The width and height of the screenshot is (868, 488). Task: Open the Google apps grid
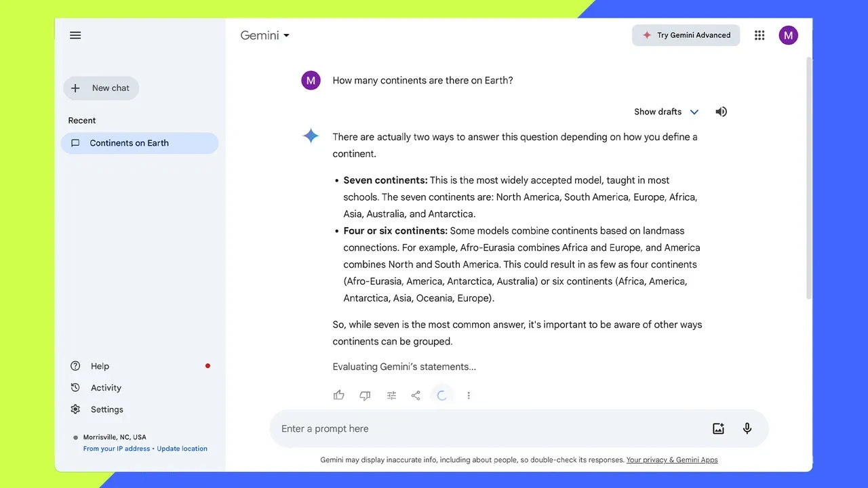[x=759, y=35]
